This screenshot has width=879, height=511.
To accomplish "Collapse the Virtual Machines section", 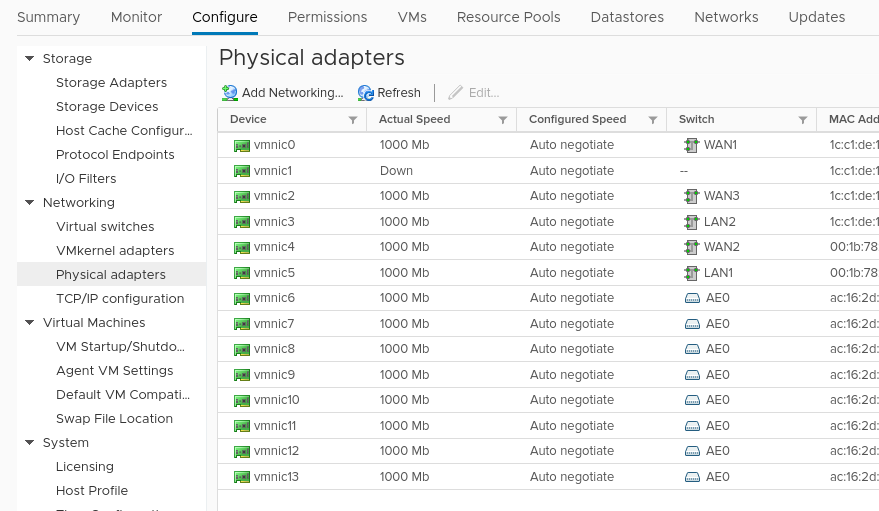I will 30,323.
